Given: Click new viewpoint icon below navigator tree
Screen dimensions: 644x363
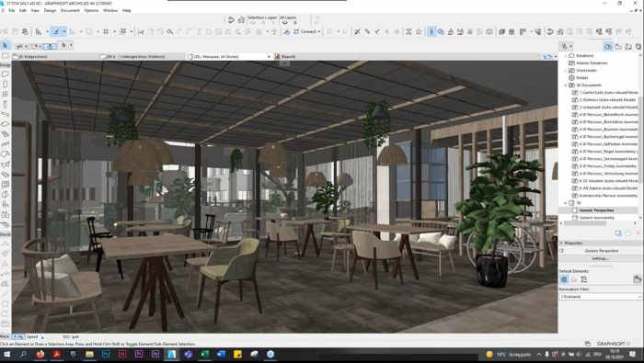Looking at the screenshot, I should pos(618,233).
